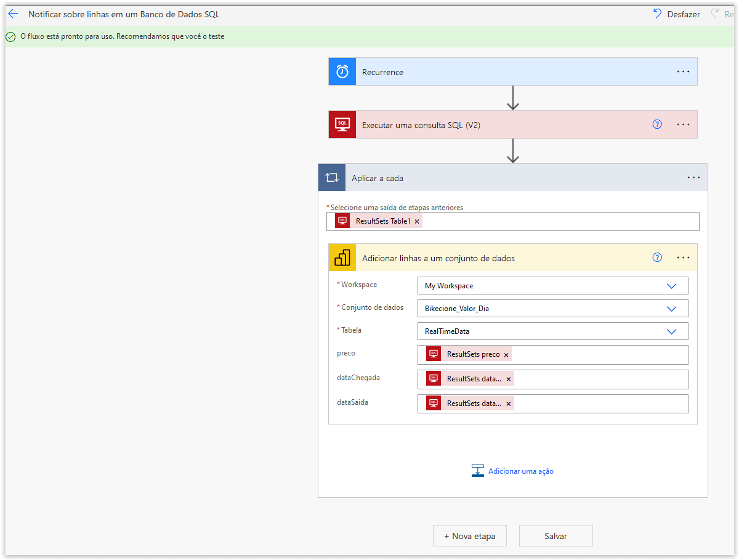Click the SQL icon on ResultSets preco token

point(434,354)
